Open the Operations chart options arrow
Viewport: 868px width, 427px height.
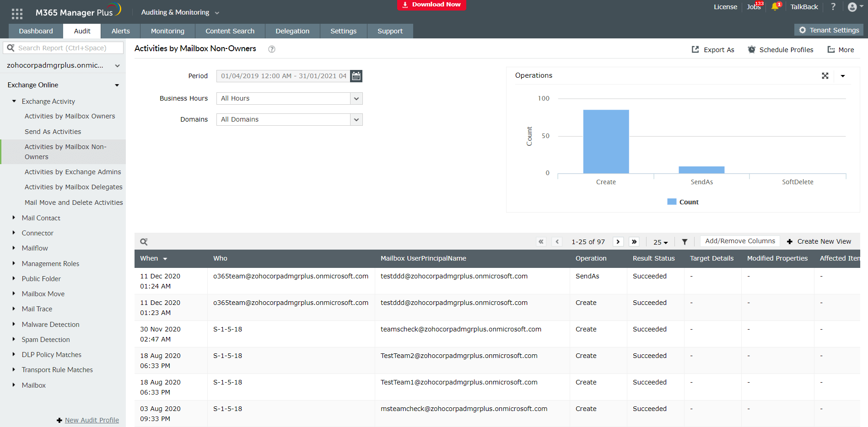pyautogui.click(x=842, y=76)
